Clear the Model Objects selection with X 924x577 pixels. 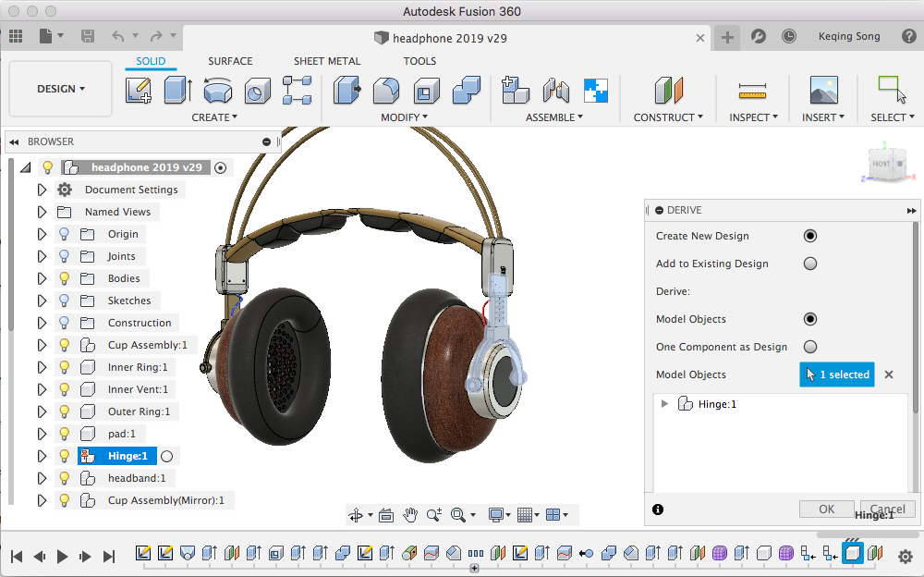coord(889,374)
